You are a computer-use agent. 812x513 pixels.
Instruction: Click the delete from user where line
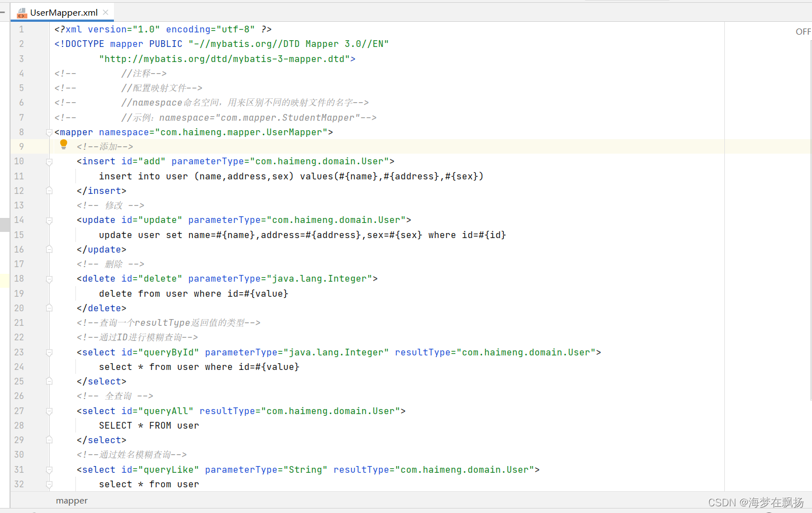click(193, 294)
